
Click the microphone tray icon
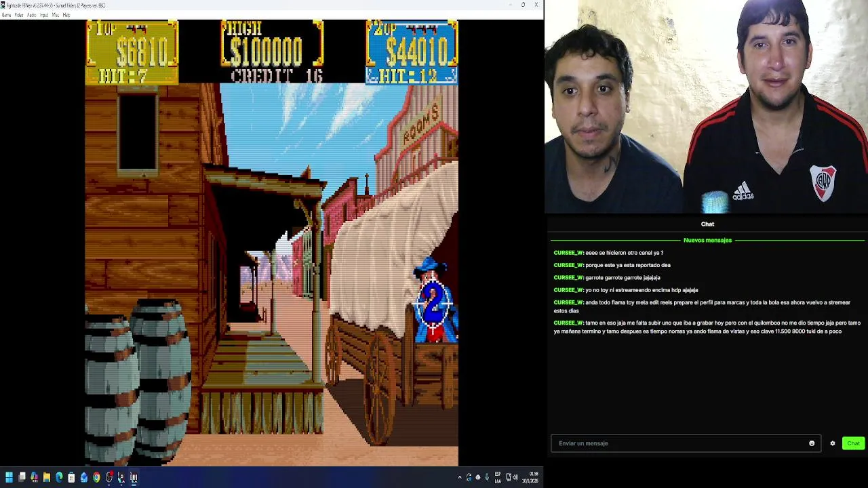pyautogui.click(x=487, y=477)
